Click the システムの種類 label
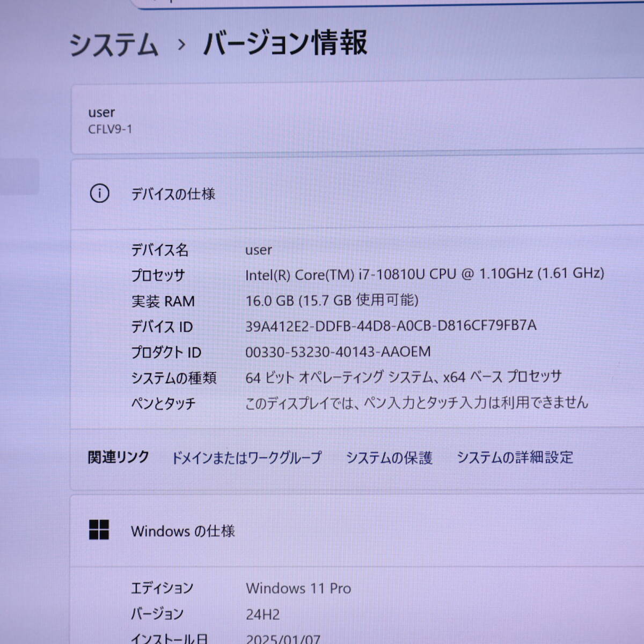Screen dimensions: 644x644 coord(174,378)
